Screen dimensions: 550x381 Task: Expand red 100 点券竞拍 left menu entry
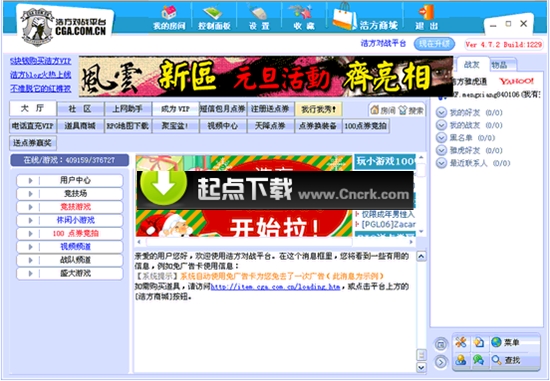click(x=70, y=234)
